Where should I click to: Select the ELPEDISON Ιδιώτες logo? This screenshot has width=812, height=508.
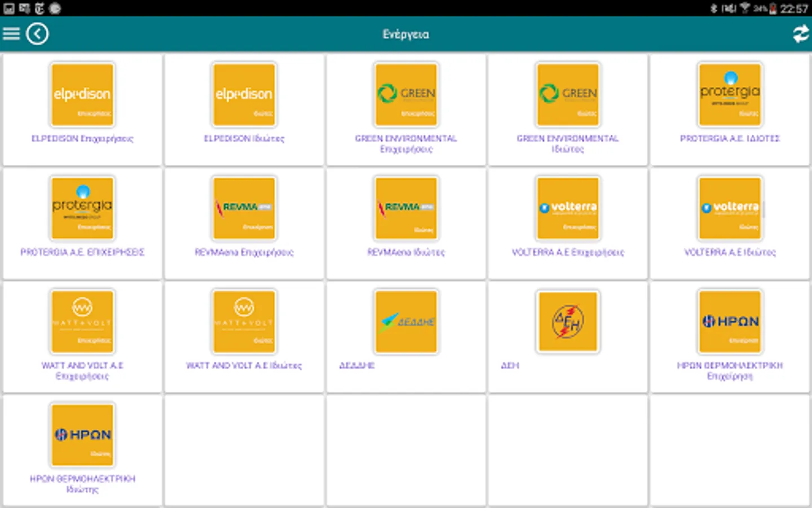coord(244,95)
